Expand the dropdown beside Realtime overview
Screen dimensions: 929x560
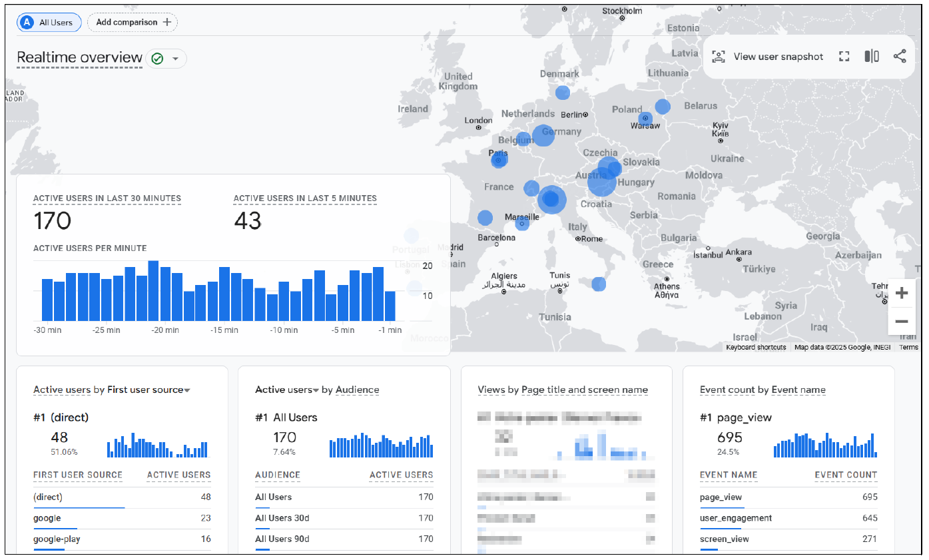click(176, 58)
